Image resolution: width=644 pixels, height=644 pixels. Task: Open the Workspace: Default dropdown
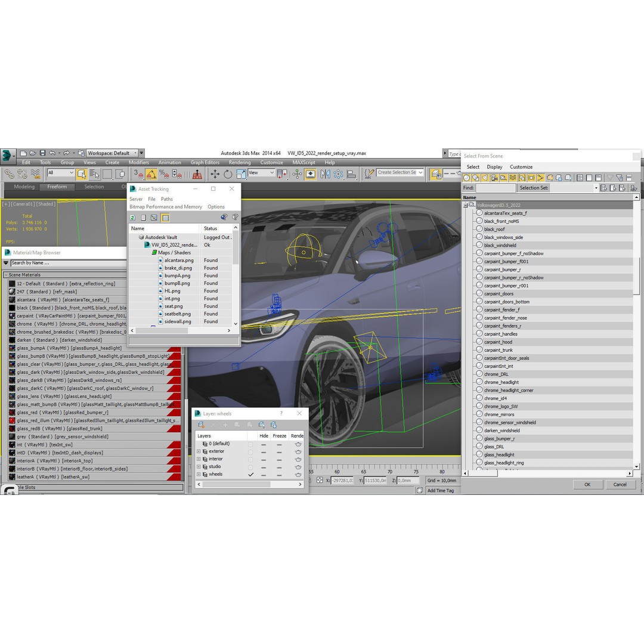tap(112, 153)
